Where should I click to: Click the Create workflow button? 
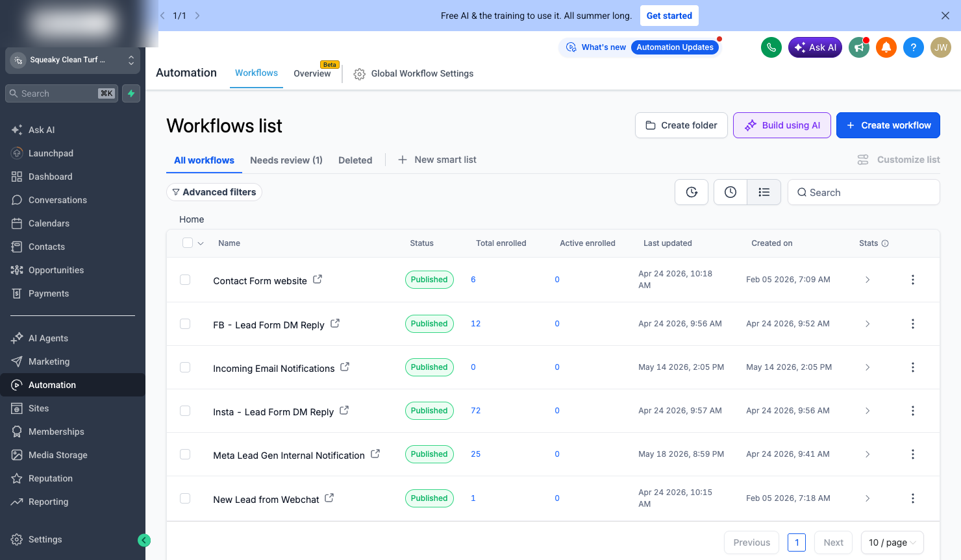[x=888, y=125]
